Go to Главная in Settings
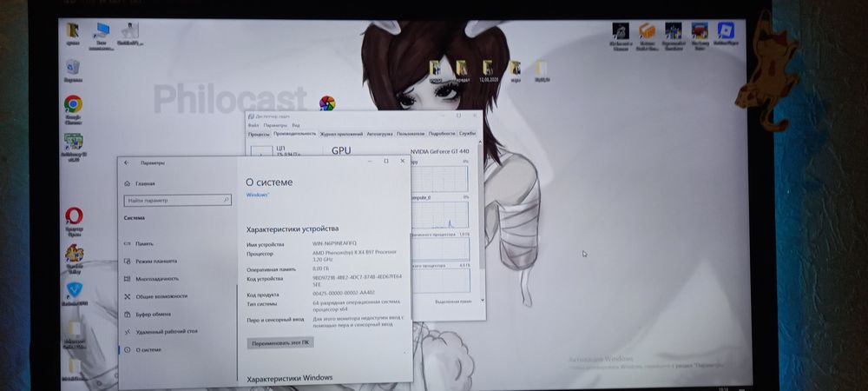 click(145, 183)
